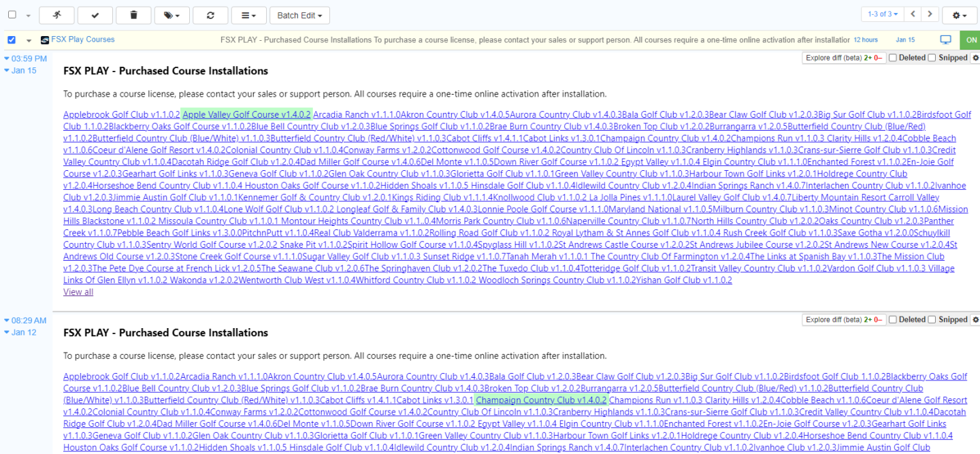Open the FSX Play Courses link
980x454 pixels.
[x=83, y=39]
